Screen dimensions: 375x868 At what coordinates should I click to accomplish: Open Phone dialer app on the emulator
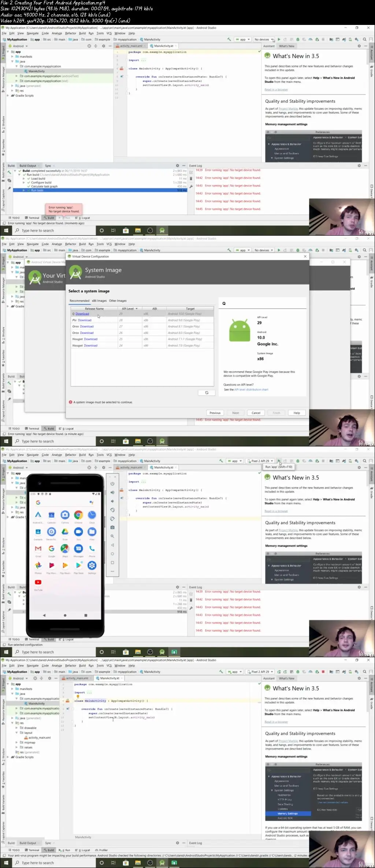(92, 548)
